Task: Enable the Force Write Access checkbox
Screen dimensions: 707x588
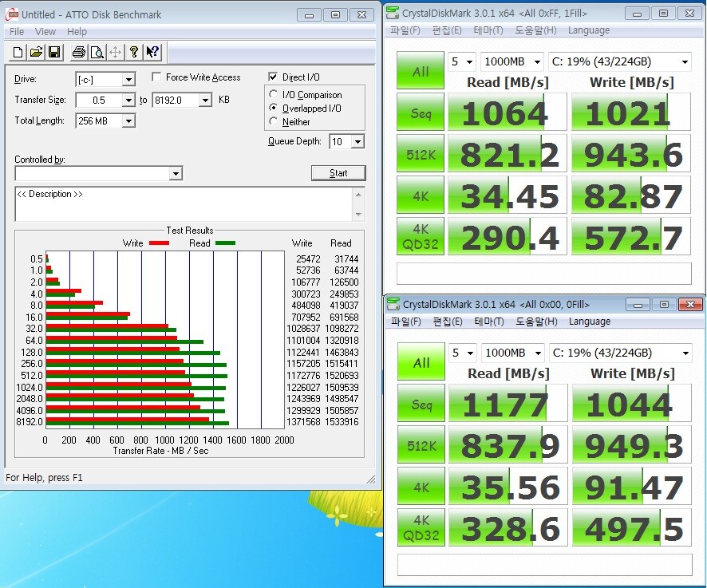Action: pyautogui.click(x=156, y=77)
